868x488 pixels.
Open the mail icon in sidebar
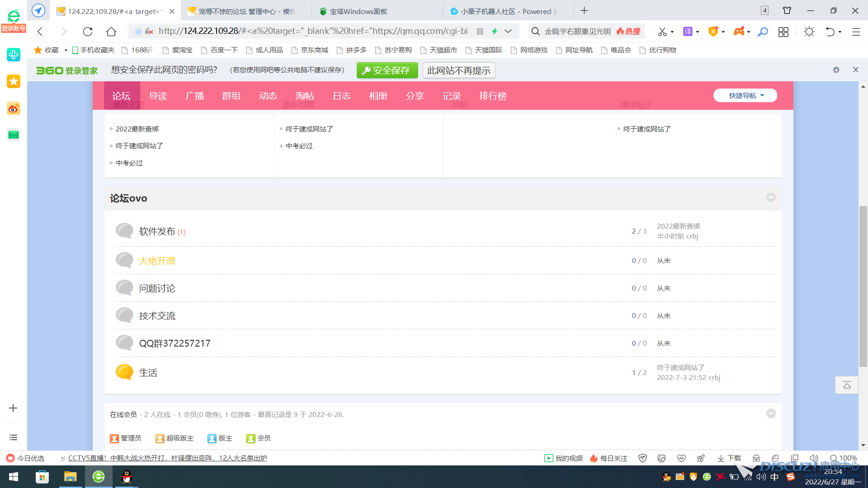(x=14, y=135)
